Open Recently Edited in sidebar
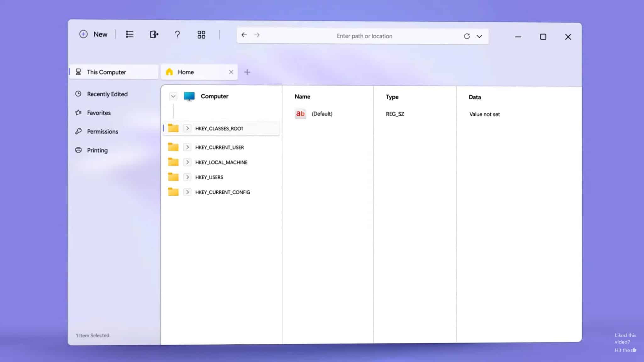 (x=107, y=94)
